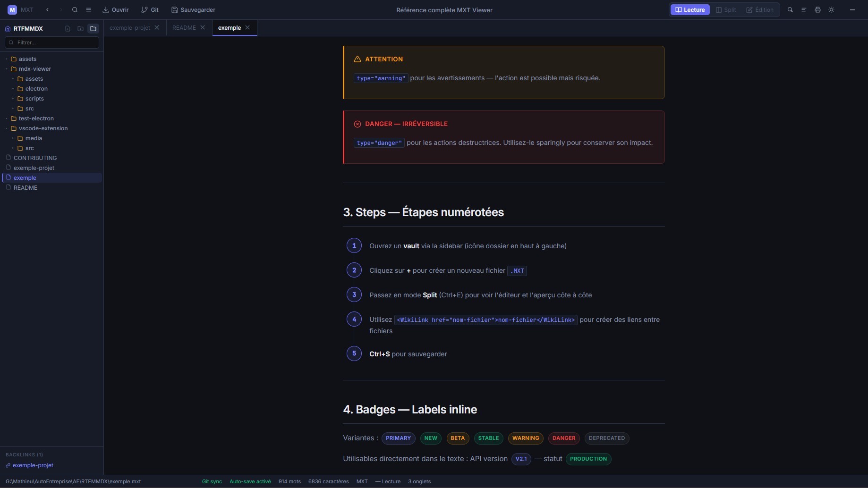The height and width of the screenshot is (488, 868).
Task: Expand the test-electron folder
Action: point(52,118)
